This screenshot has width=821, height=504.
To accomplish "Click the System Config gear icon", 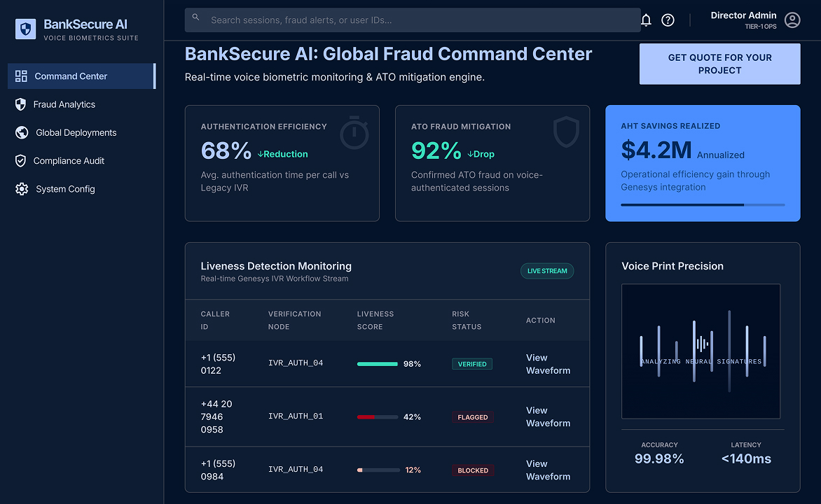I will click(x=22, y=189).
